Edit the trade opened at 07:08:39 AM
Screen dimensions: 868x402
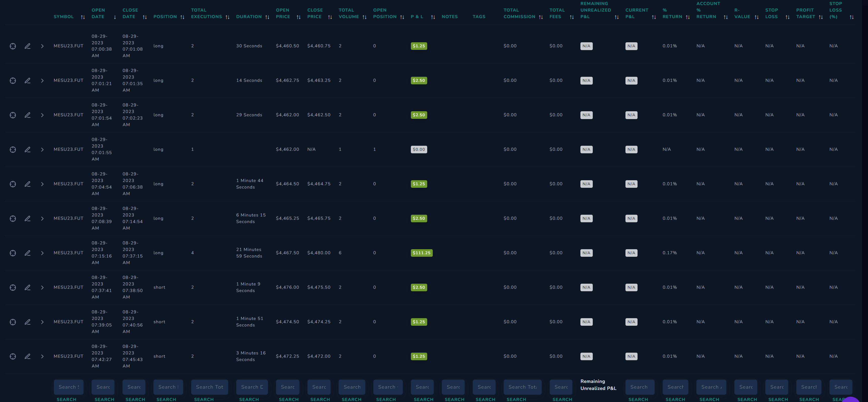coord(28,218)
